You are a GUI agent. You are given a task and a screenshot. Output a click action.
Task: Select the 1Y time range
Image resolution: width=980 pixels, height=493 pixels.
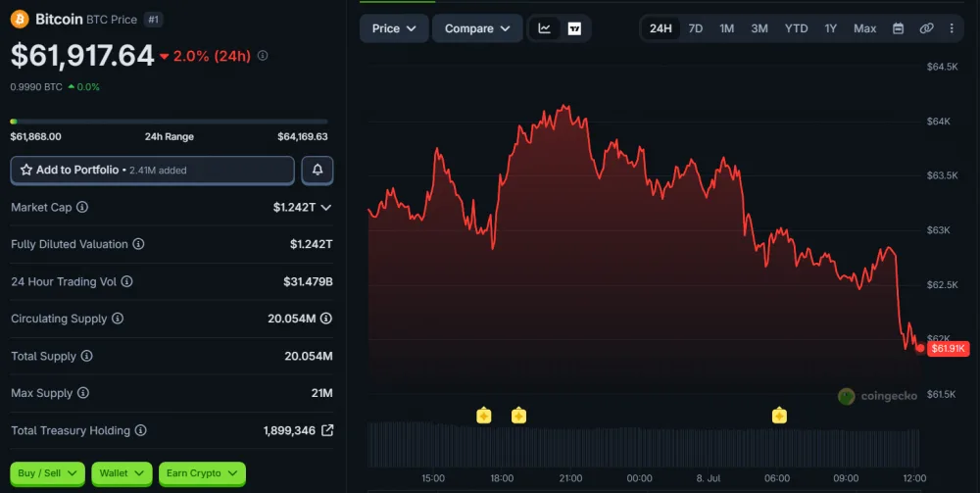[831, 28]
